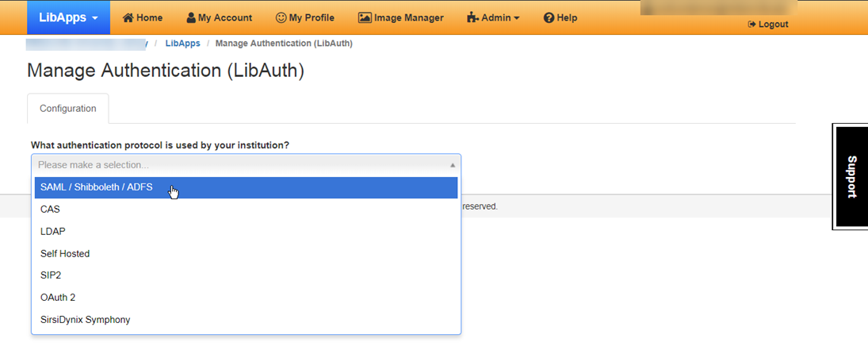Viewport: 868px width, 354px height.
Task: Choose OAuth 2 from the dropdown
Action: pos(246,298)
